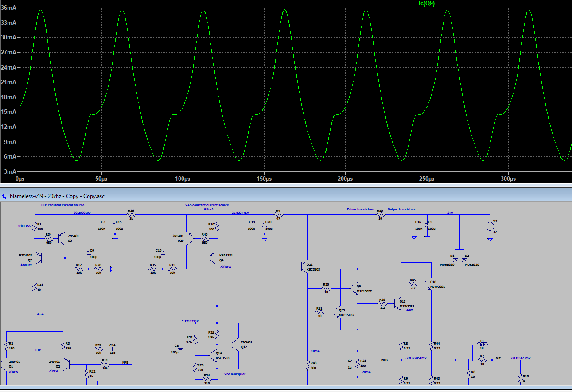Select resistor R36 1k symbol
The height and width of the screenshot is (392, 572).
point(131,215)
